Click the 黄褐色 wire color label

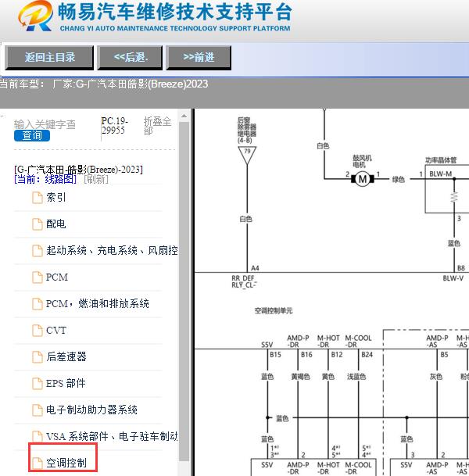point(300,377)
